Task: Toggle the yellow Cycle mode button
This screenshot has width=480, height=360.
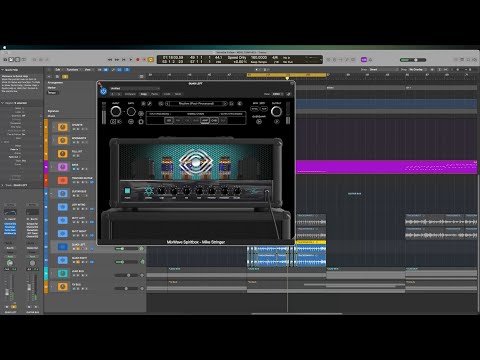Action: (151, 60)
